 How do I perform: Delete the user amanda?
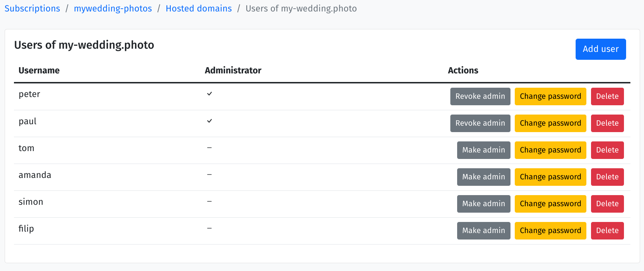pos(607,177)
